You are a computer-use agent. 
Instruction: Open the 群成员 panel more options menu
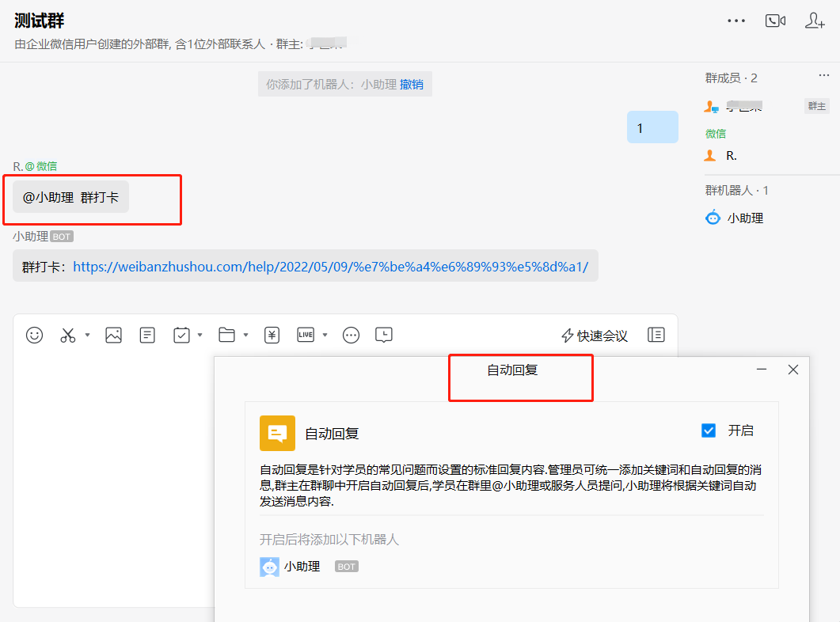click(x=823, y=76)
